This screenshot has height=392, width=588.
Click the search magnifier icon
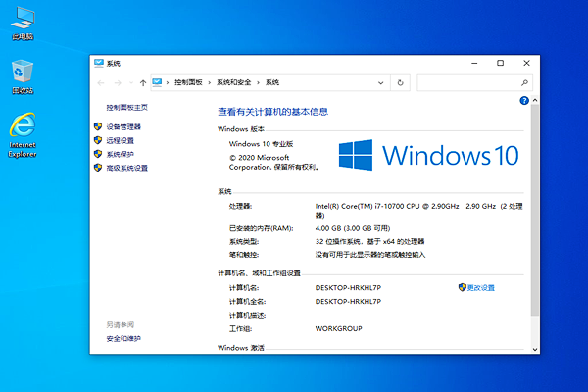coord(524,83)
